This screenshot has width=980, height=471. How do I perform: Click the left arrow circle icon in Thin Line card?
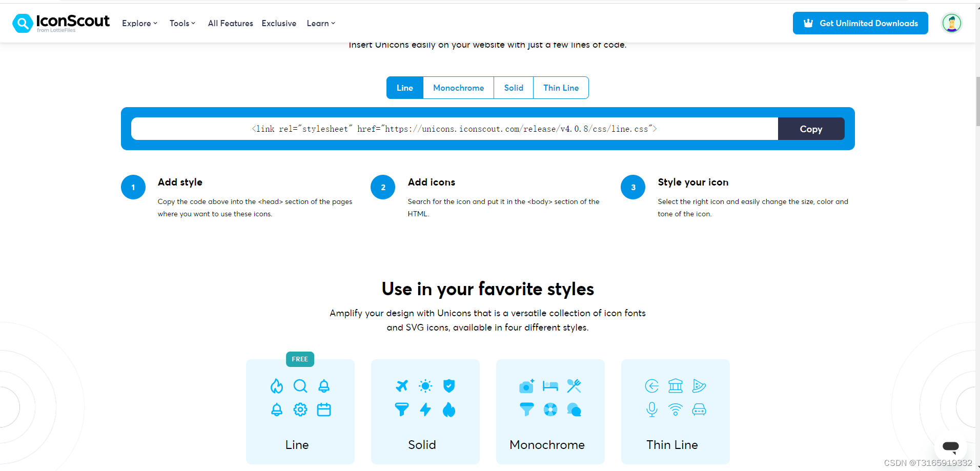(652, 386)
